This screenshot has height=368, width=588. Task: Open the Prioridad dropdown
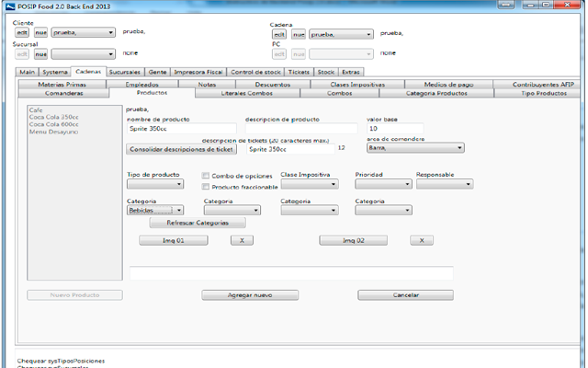tap(382, 184)
